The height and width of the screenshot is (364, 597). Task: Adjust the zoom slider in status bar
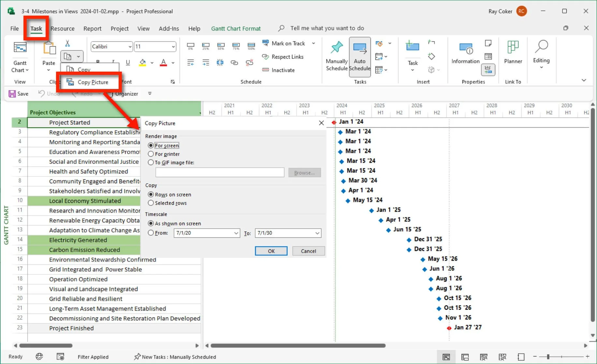click(548, 357)
